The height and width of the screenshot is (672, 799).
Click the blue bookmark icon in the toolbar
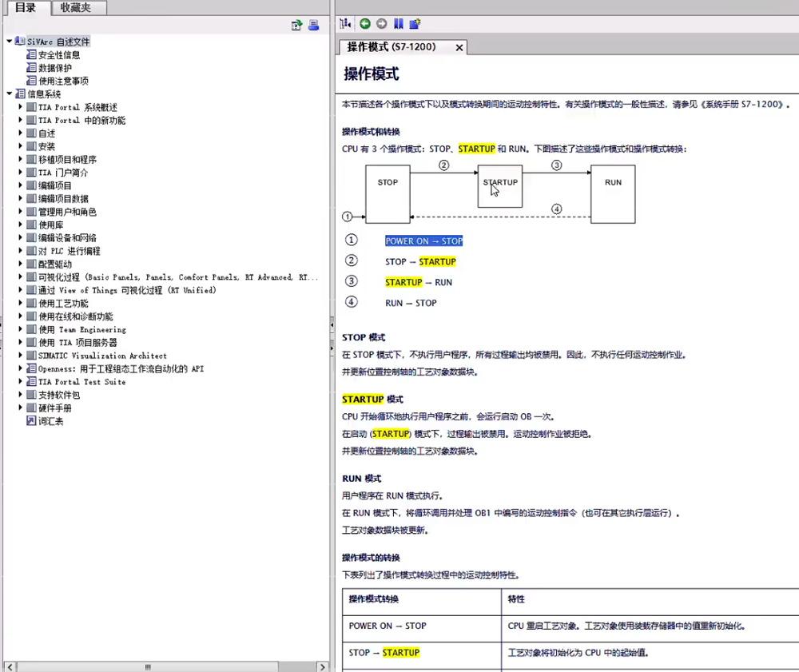(x=398, y=24)
